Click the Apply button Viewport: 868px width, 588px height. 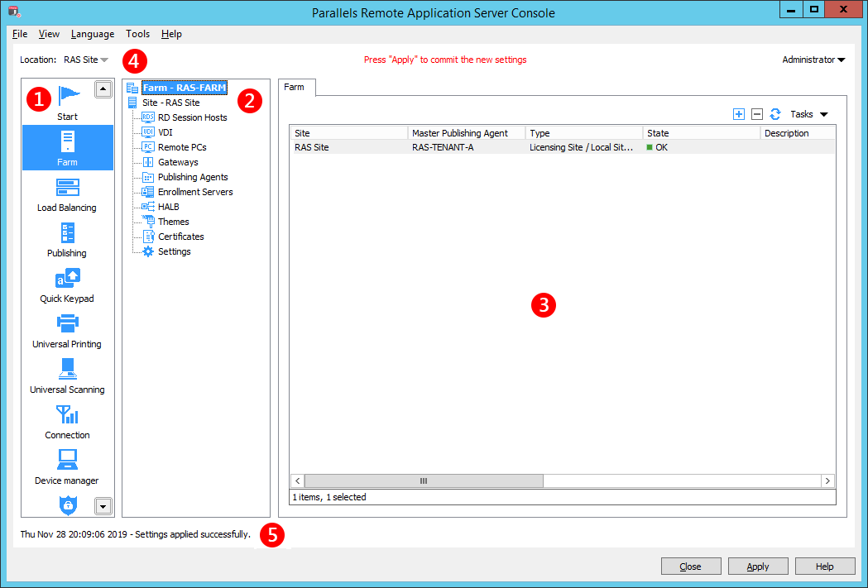[x=758, y=566]
